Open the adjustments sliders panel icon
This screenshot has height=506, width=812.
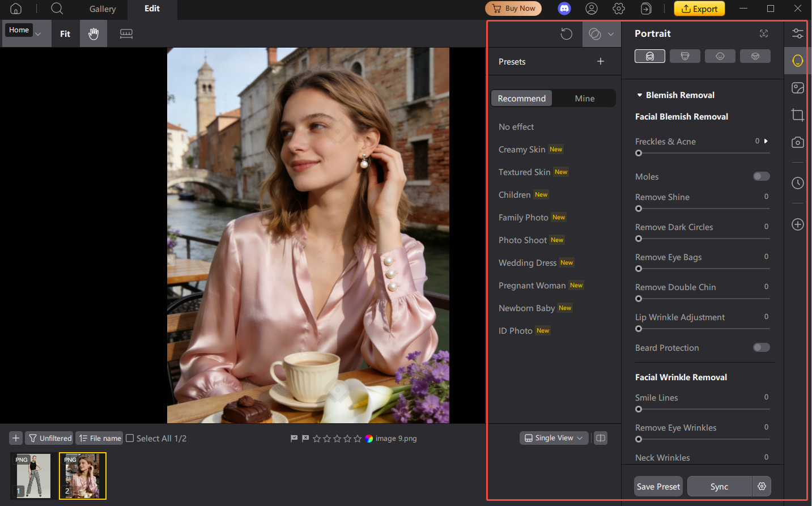[x=797, y=33]
